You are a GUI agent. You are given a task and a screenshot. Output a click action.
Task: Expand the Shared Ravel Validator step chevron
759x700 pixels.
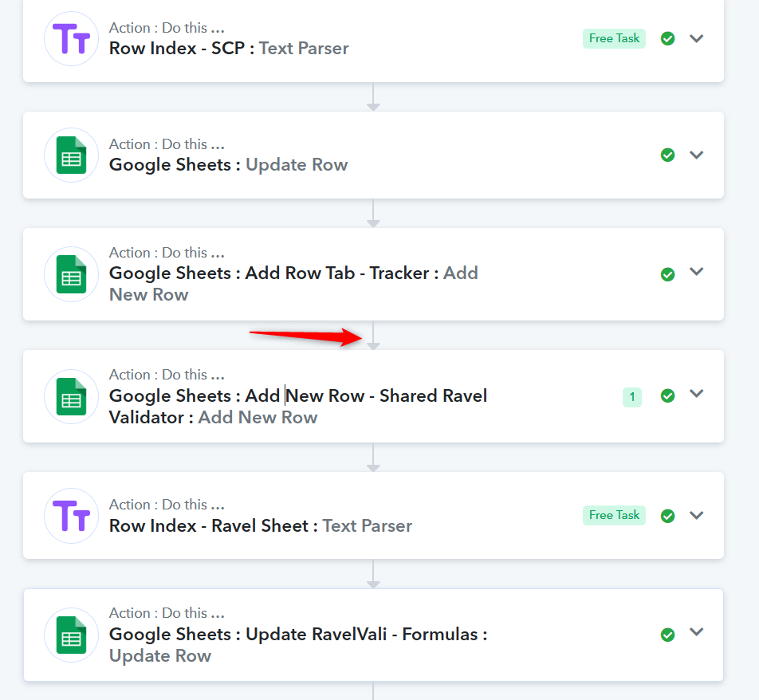point(696,393)
